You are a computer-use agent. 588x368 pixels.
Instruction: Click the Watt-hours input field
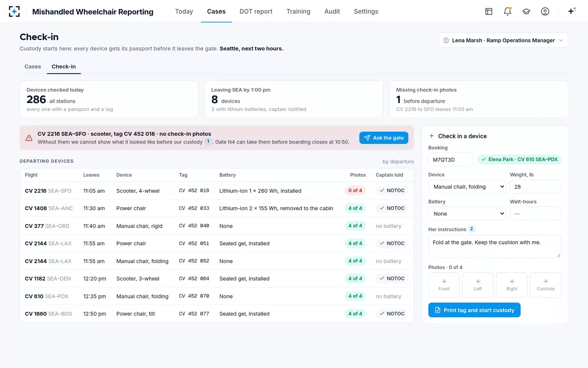pyautogui.click(x=536, y=214)
